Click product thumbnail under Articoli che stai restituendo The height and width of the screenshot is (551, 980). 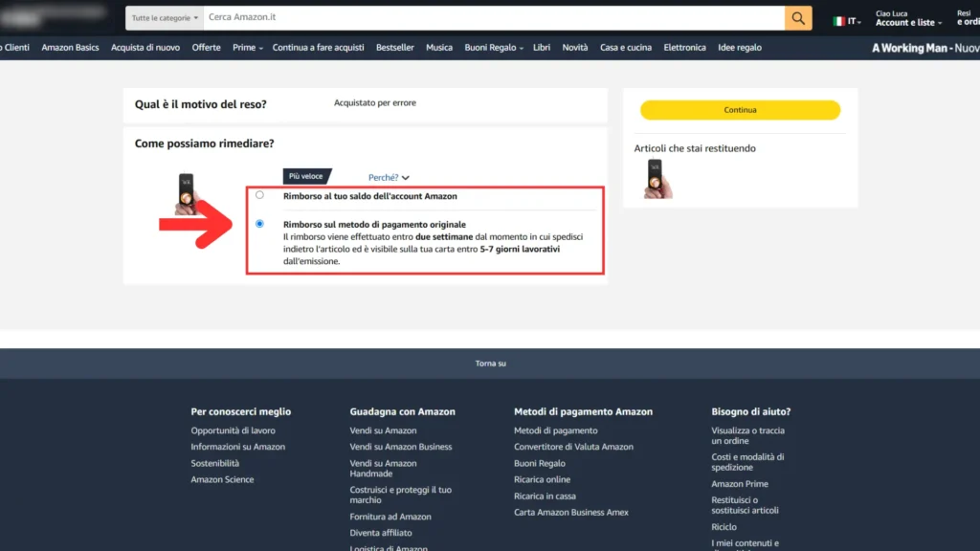[657, 179]
